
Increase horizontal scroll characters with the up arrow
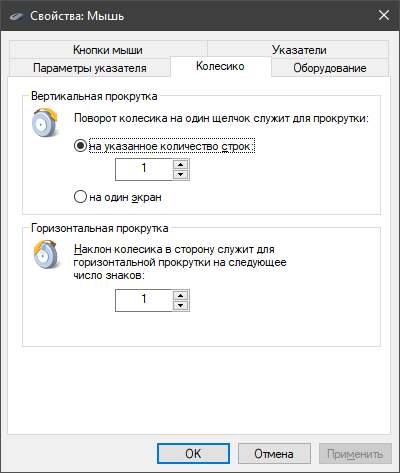(181, 295)
